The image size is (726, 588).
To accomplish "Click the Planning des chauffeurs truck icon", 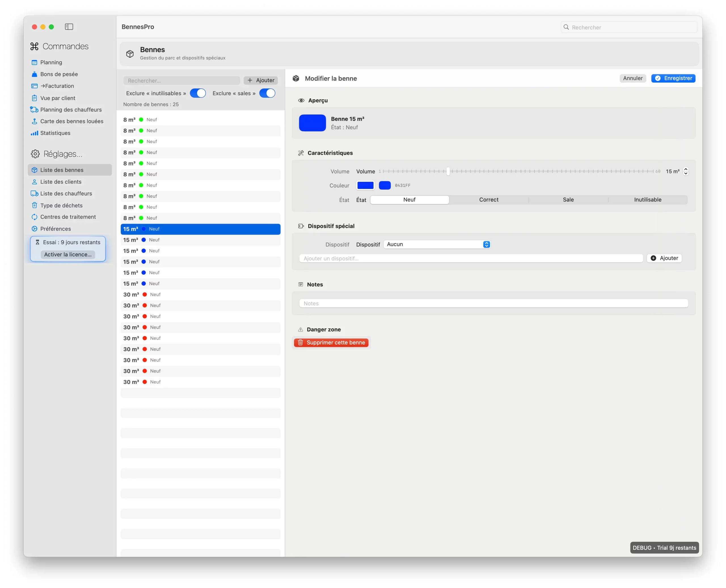I will [34, 110].
